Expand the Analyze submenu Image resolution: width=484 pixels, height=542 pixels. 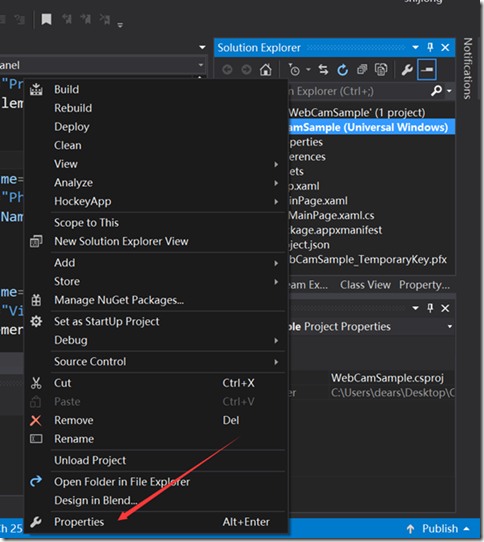point(276,183)
